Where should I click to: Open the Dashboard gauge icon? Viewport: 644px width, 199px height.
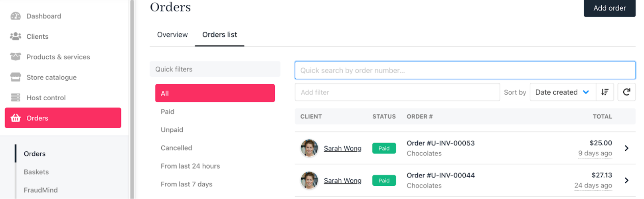click(16, 16)
